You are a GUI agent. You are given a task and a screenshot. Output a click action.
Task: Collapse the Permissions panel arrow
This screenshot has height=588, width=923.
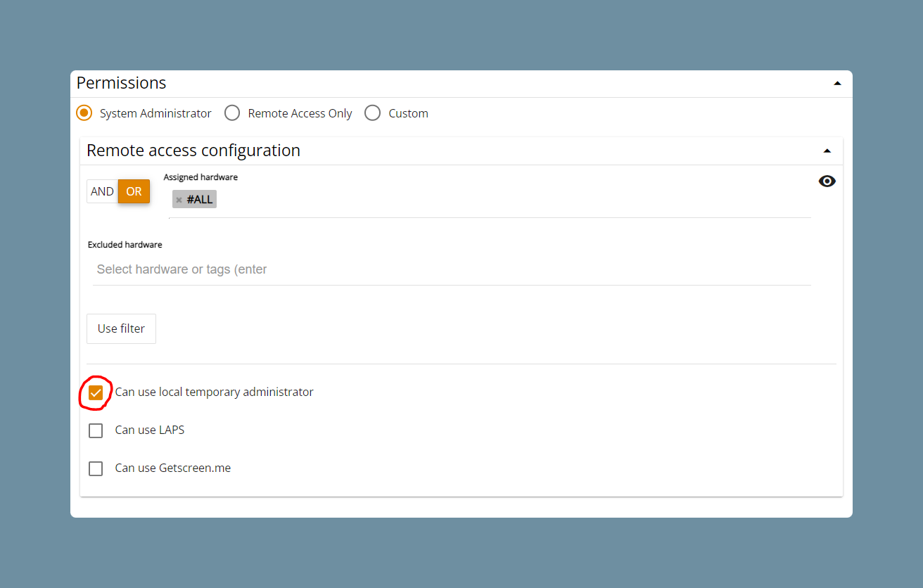point(837,83)
